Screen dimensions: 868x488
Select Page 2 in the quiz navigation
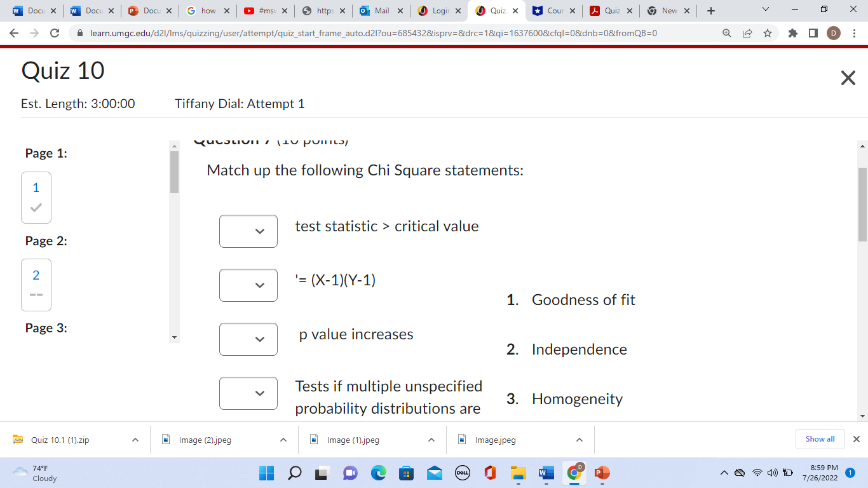click(36, 285)
